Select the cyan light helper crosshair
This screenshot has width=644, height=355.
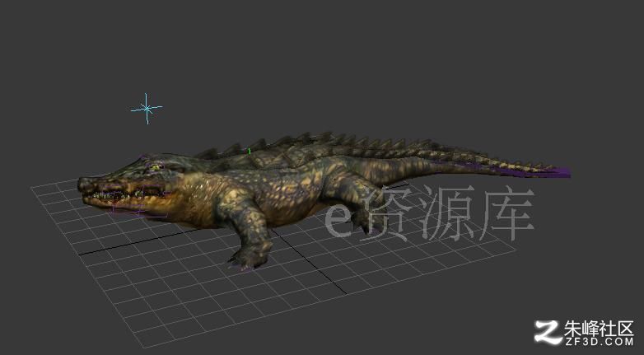point(147,109)
